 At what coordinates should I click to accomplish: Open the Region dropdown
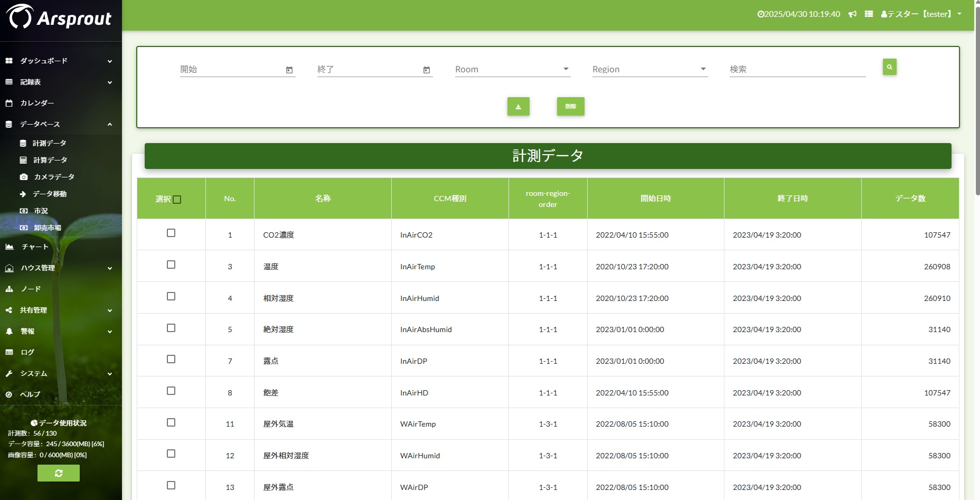click(650, 69)
